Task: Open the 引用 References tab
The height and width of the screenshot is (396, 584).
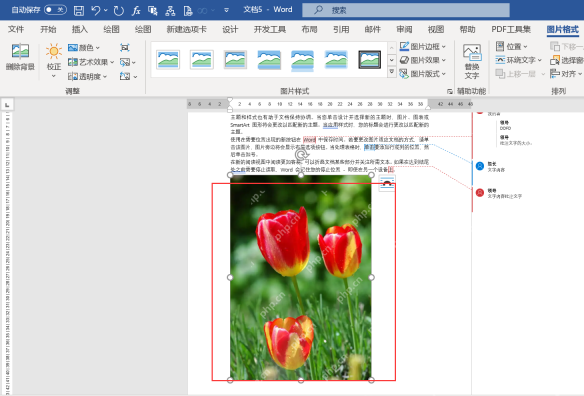Action: pos(341,29)
